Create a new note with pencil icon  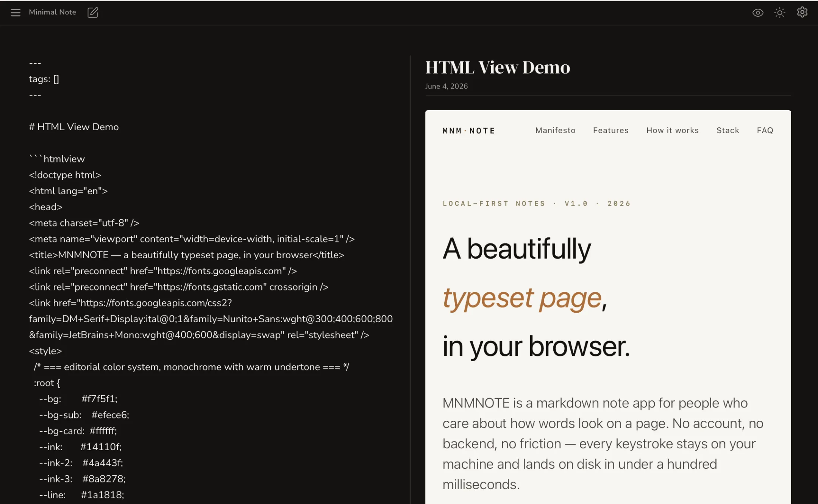tap(93, 12)
